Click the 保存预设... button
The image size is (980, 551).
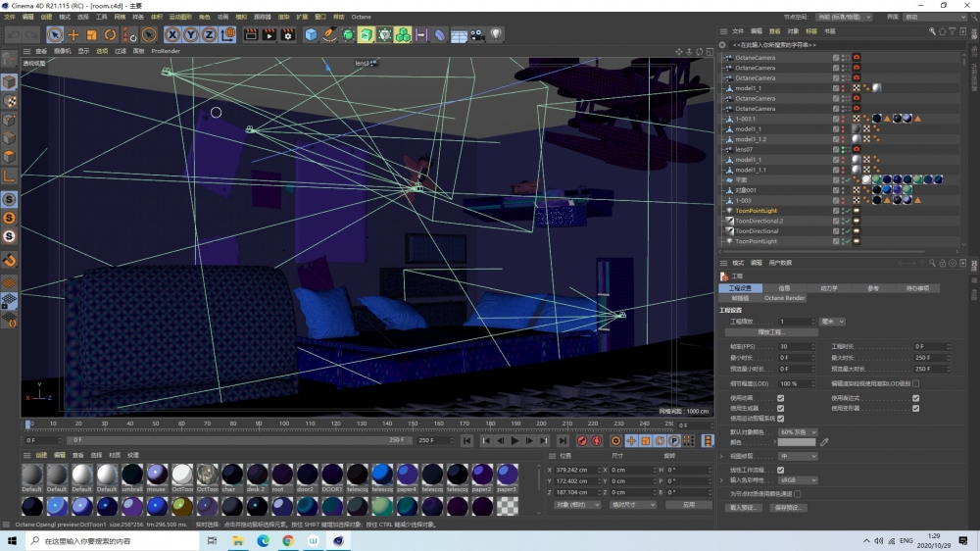789,508
